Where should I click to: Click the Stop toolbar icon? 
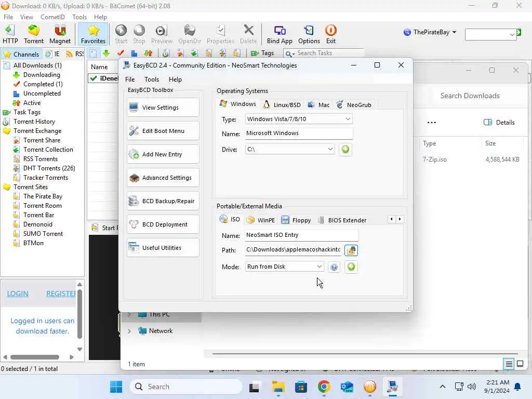click(139, 34)
